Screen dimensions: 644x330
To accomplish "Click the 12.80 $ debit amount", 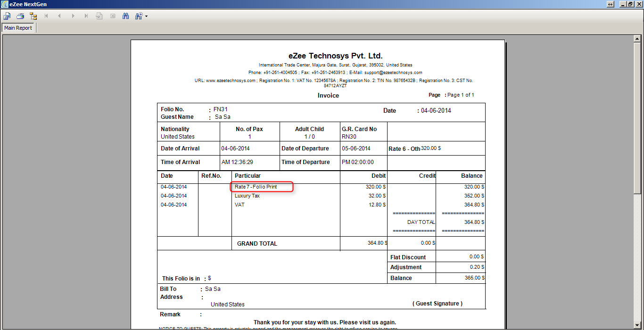I will 377,205.
